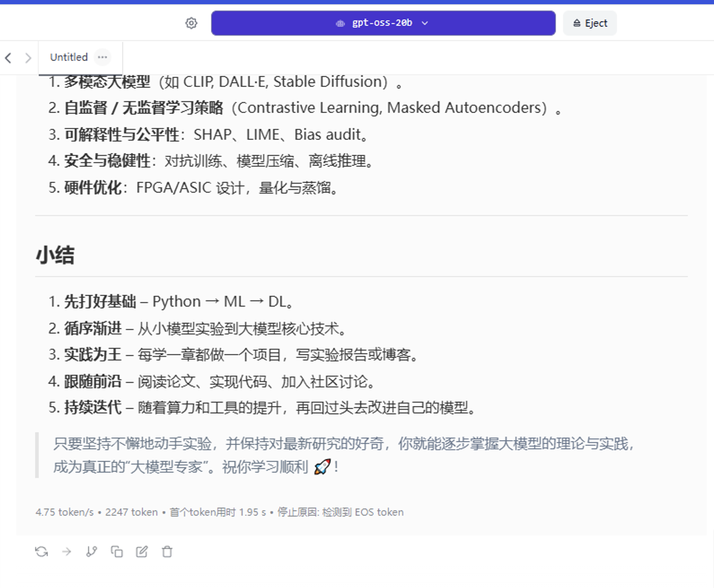Viewport: 714px width, 588px height.
Task: Click the 停止原因 EOS token text
Action: pyautogui.click(x=340, y=512)
